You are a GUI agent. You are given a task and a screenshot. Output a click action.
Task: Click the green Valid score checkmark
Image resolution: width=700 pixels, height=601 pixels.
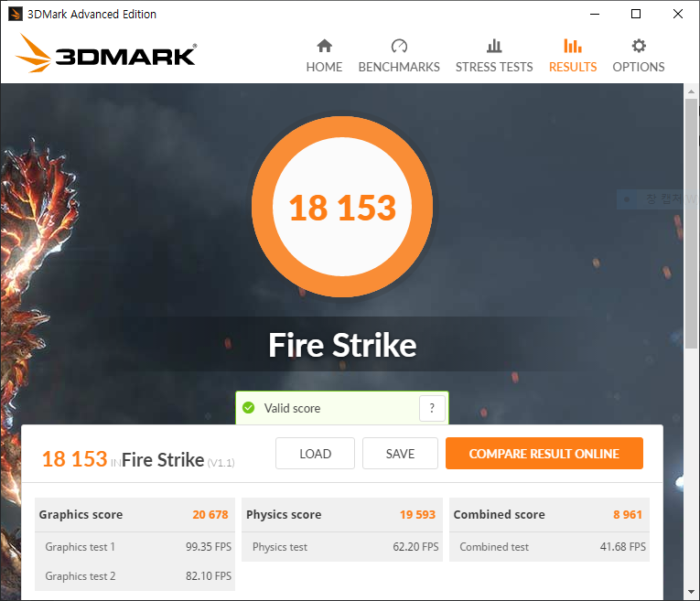click(248, 408)
